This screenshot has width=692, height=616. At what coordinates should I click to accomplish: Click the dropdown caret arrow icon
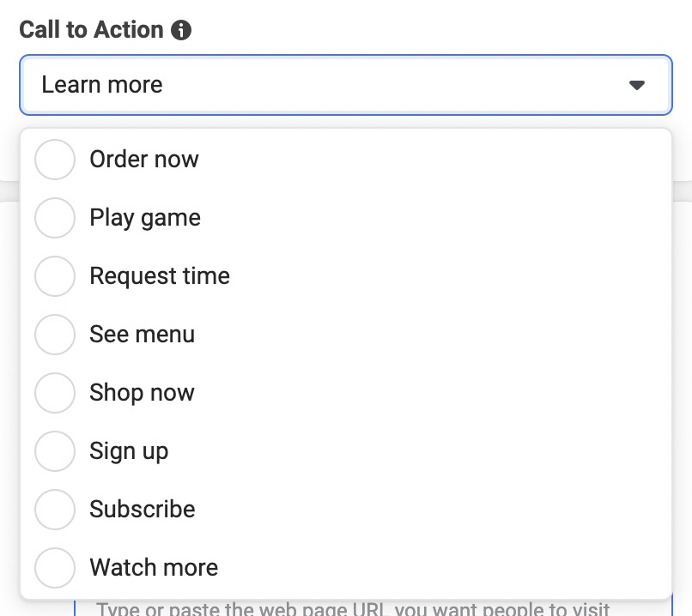(x=636, y=85)
